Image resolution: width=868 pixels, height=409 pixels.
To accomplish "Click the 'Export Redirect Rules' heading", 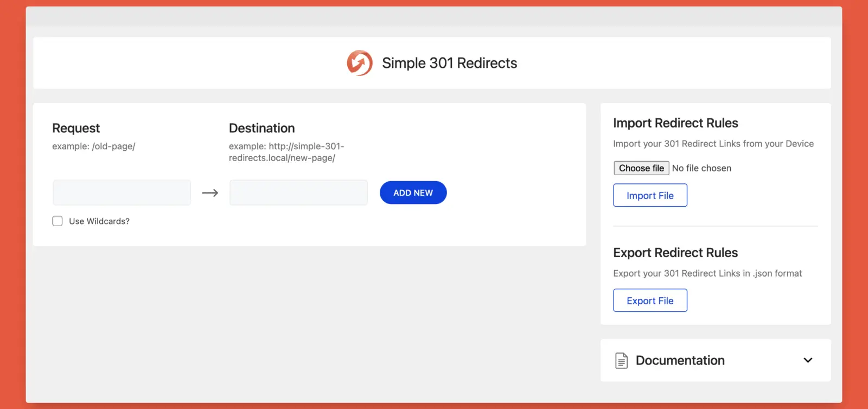I will pyautogui.click(x=675, y=253).
